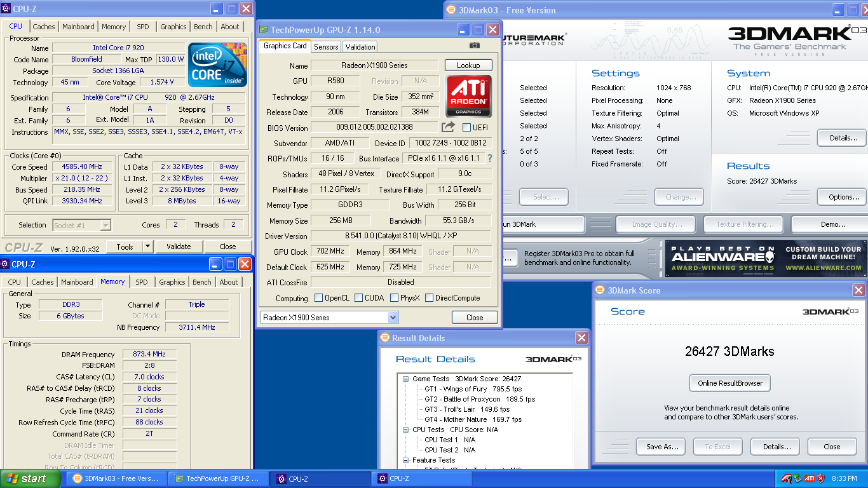The image size is (868, 488).
Task: Collapse the CPU Tests tree node
Action: 405,430
